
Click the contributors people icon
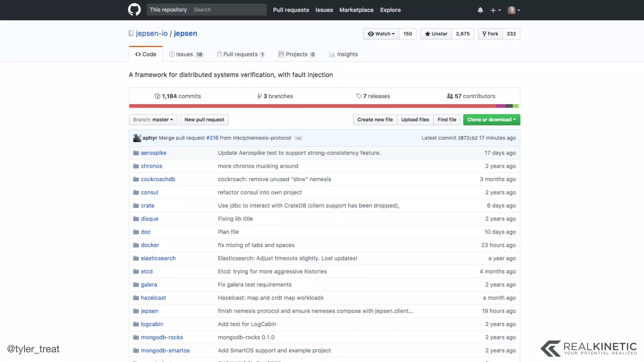click(450, 96)
